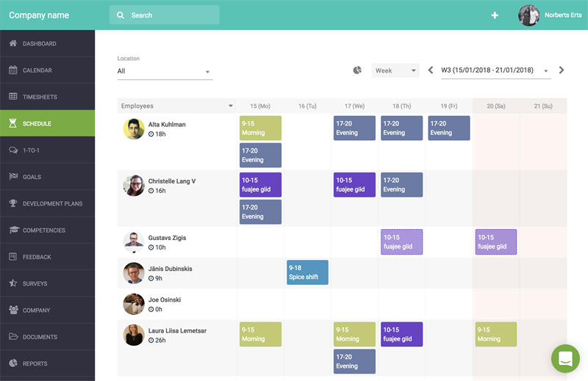This screenshot has width=588, height=381.
Task: Click Laura Liisa Lemetsar employee name
Action: [177, 330]
